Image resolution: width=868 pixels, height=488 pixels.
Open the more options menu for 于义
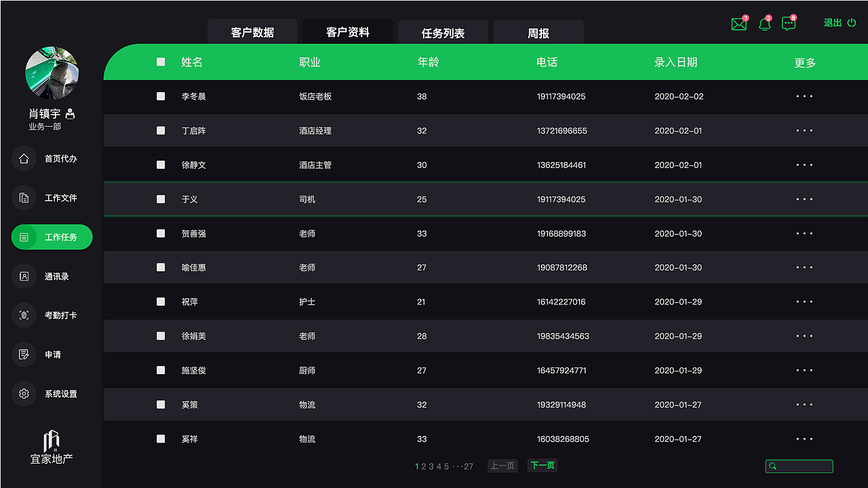[804, 199]
